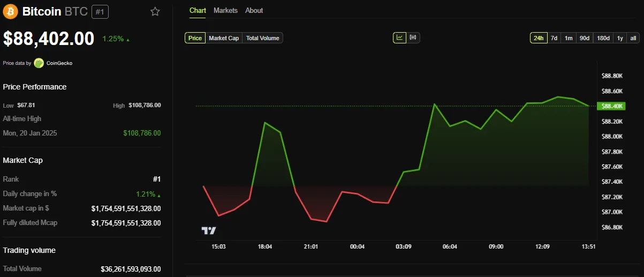644x277 pixels.
Task: Click the Total Volume $36,261,593,093.00 value
Action: [131, 269]
